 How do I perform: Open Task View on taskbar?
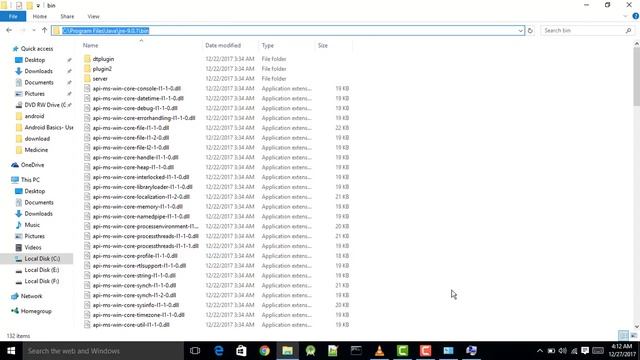(x=195, y=351)
